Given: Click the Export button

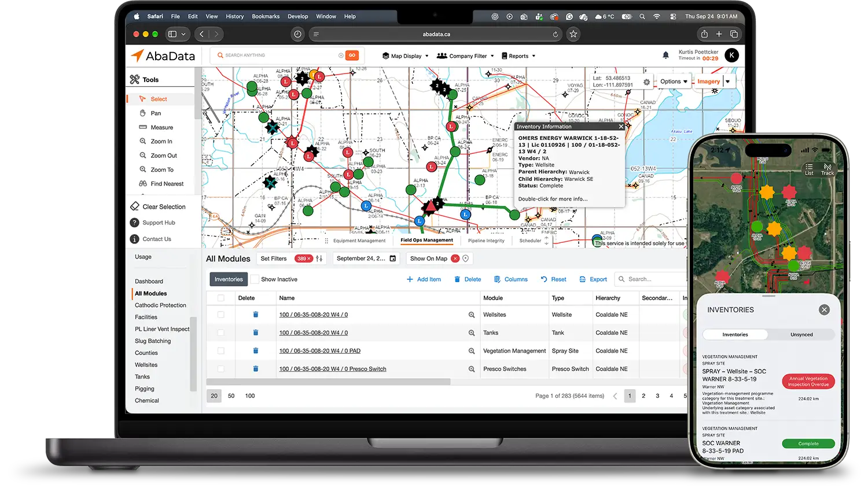Looking at the screenshot, I should (593, 279).
